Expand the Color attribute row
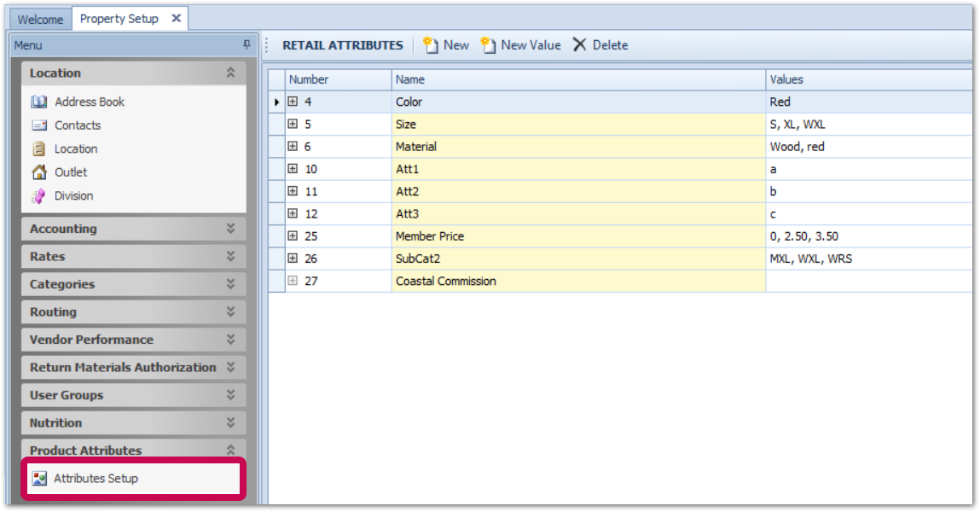Screen dimensions: 980x512 coord(293,102)
